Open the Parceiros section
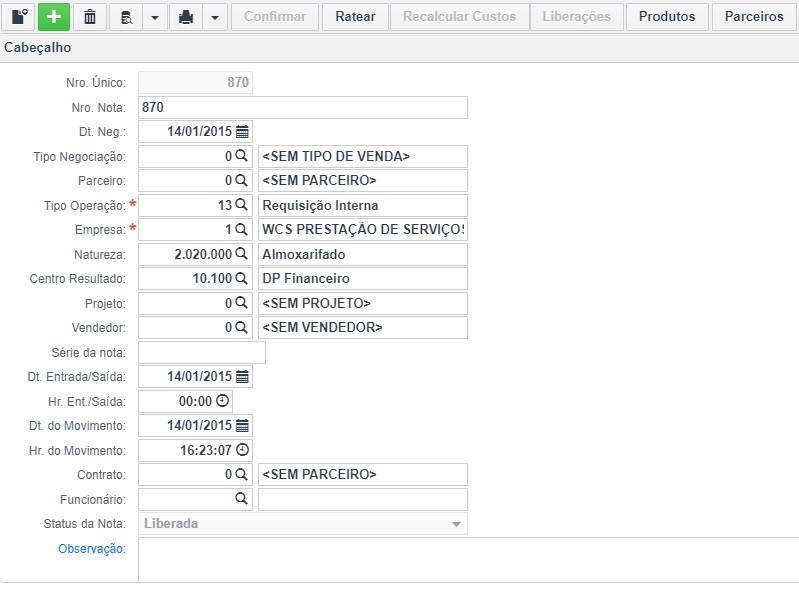Viewport: 799px width, 592px height. pyautogui.click(x=754, y=17)
